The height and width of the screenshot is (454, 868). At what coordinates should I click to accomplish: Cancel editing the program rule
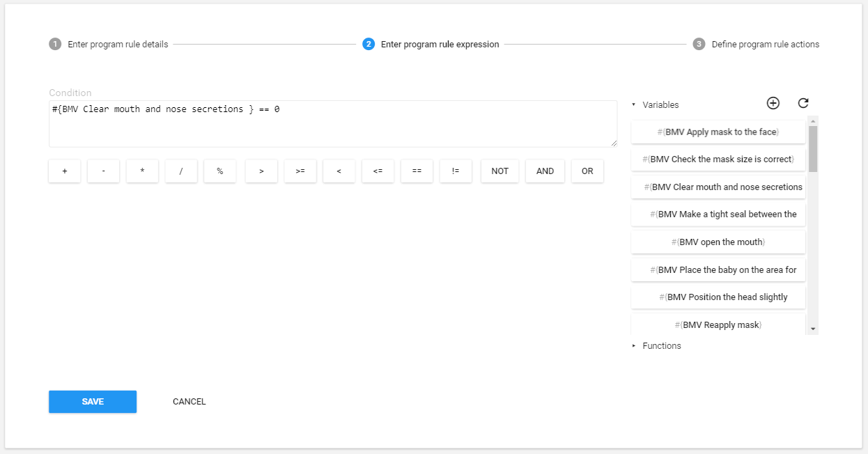point(189,402)
